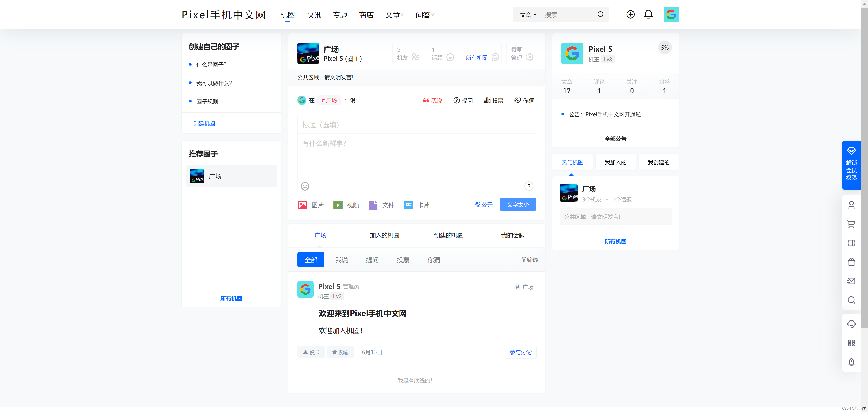Open the 快讯 nav item
The height and width of the screenshot is (412, 868).
314,15
